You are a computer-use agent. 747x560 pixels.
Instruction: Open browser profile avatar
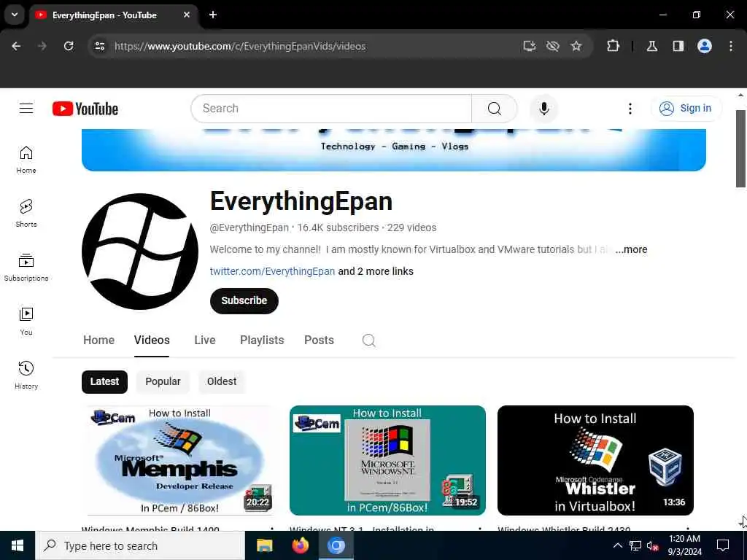pos(704,46)
